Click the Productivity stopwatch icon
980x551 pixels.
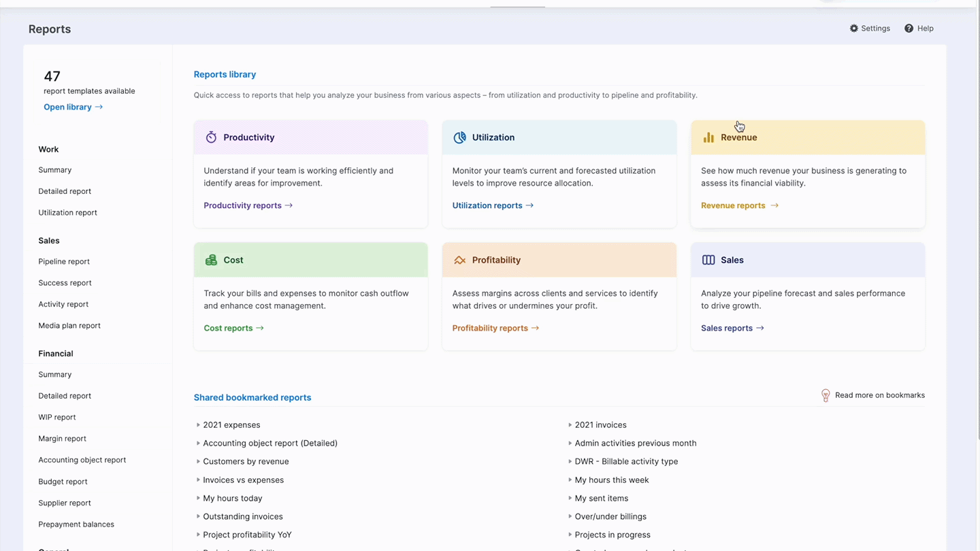click(211, 137)
